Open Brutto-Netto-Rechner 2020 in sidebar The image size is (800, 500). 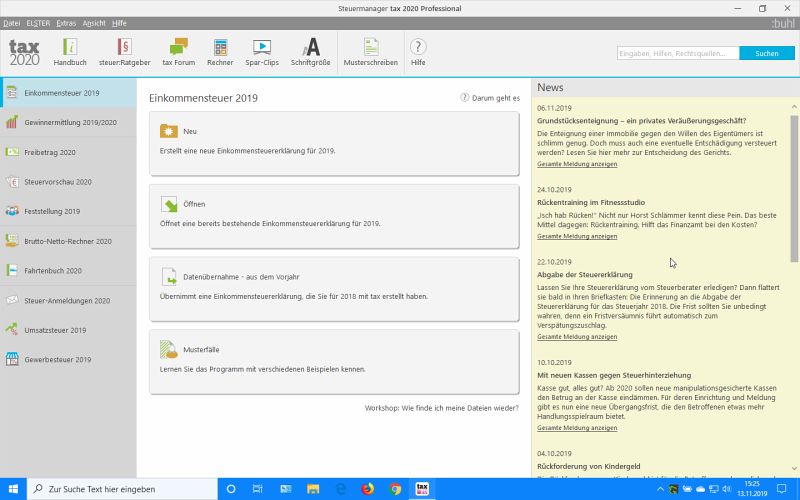point(68,241)
